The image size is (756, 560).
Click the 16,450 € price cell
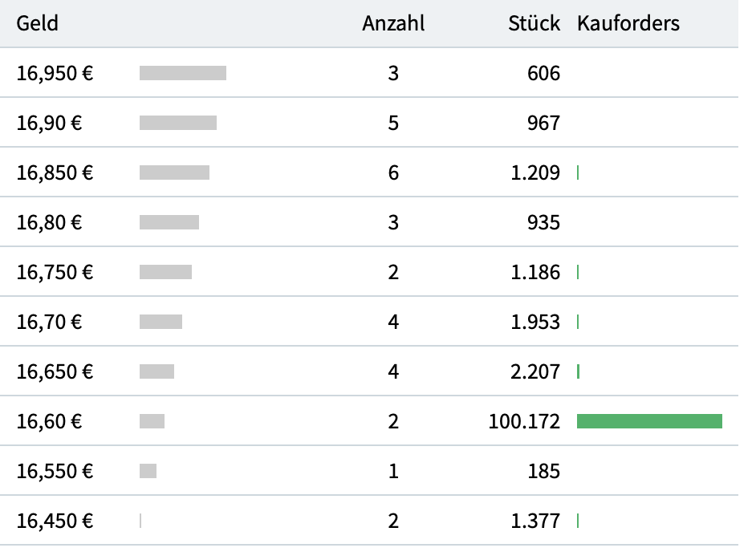[55, 521]
